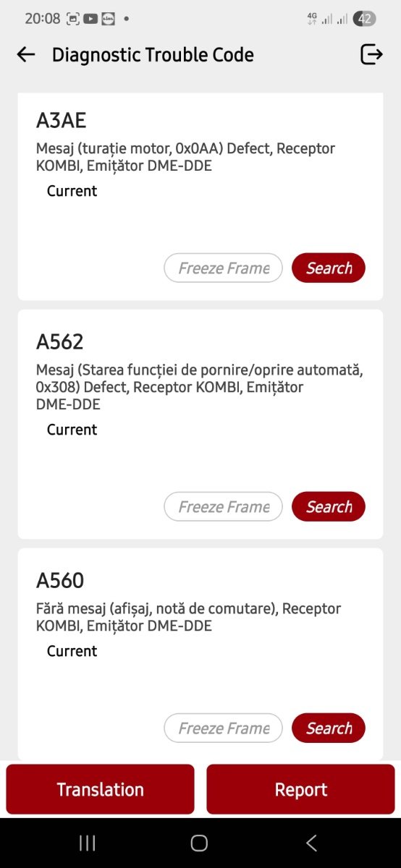
Task: Generate the Report
Action: [x=301, y=789]
